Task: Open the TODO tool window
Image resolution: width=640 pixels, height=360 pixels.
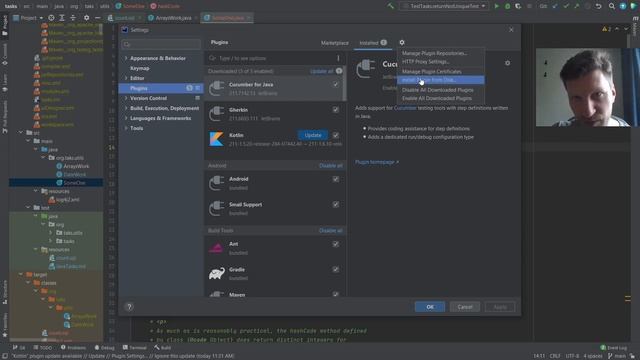Action: (x=42, y=348)
